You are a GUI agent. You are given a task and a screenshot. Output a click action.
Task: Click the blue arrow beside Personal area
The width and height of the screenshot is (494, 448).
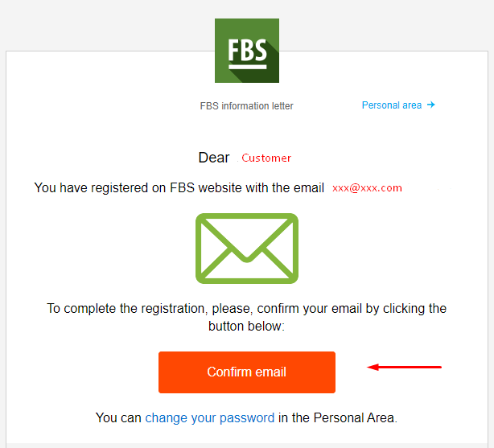point(431,105)
